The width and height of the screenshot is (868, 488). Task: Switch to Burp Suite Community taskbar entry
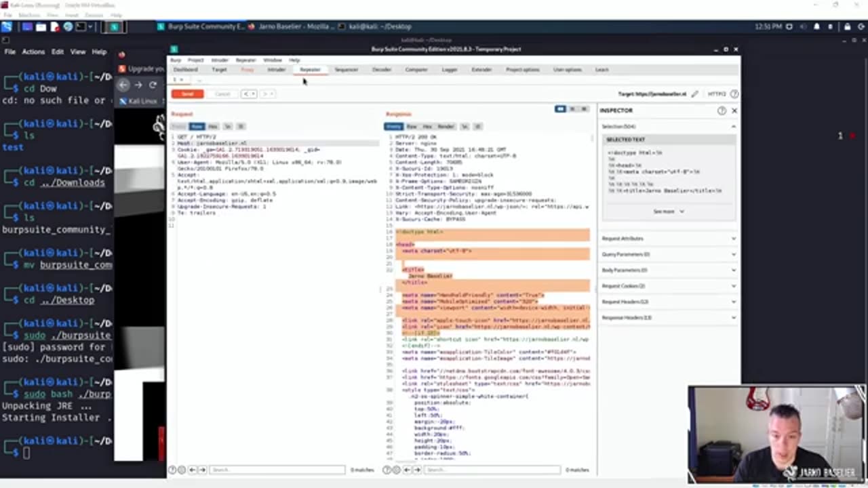(200, 26)
